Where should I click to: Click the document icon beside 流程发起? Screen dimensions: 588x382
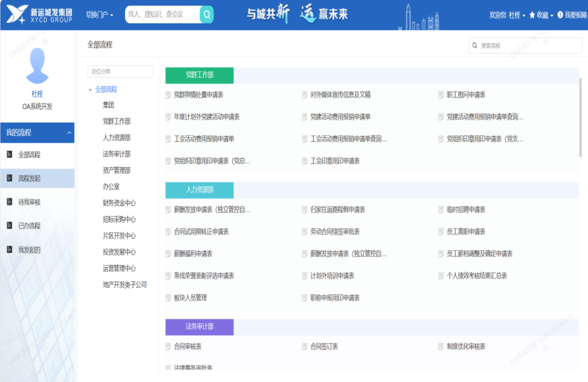(10, 178)
